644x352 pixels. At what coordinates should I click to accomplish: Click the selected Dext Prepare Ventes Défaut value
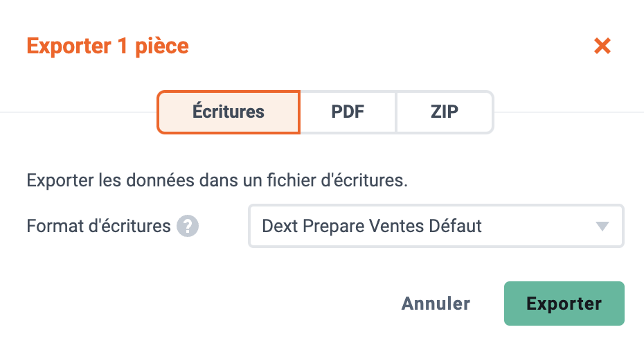point(372,226)
